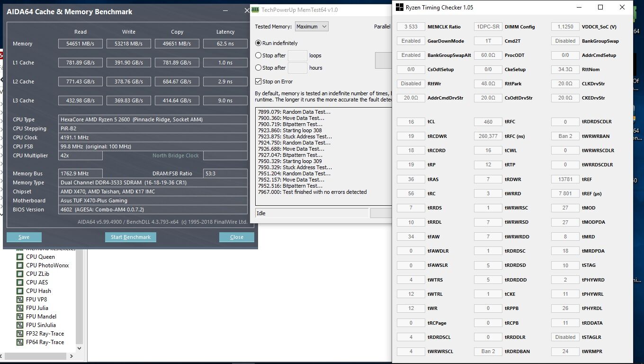Click the L1 Cache Read value 781.89 GB/s
This screenshot has width=644, height=364.
tap(80, 63)
